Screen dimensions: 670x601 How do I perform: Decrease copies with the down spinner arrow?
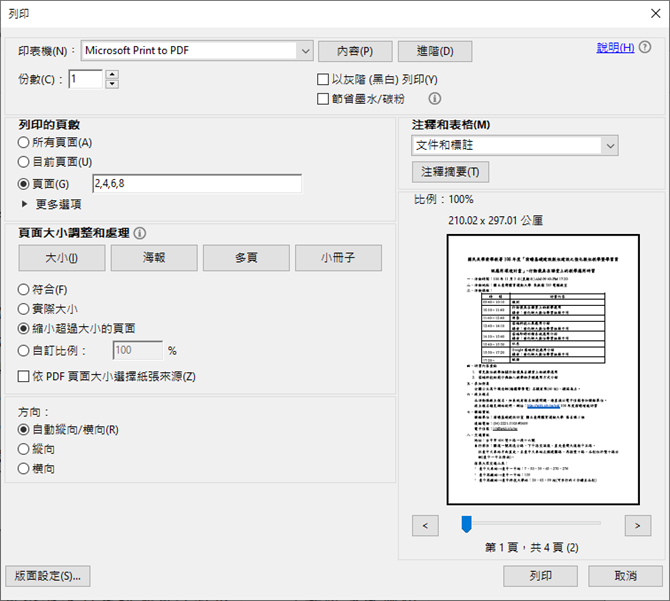click(x=112, y=84)
